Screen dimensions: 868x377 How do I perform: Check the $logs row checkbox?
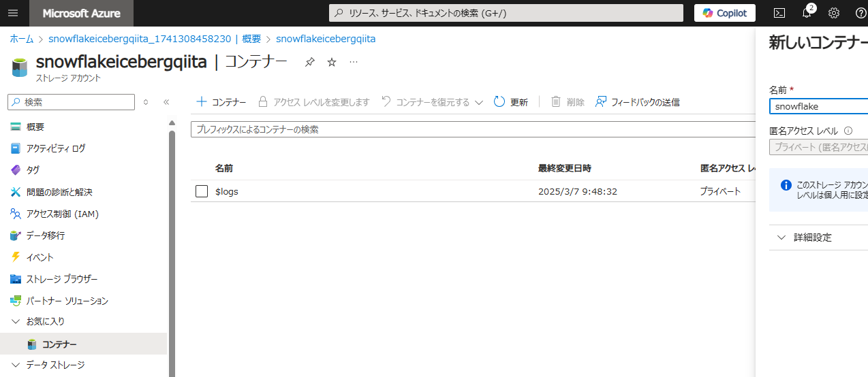pyautogui.click(x=202, y=191)
